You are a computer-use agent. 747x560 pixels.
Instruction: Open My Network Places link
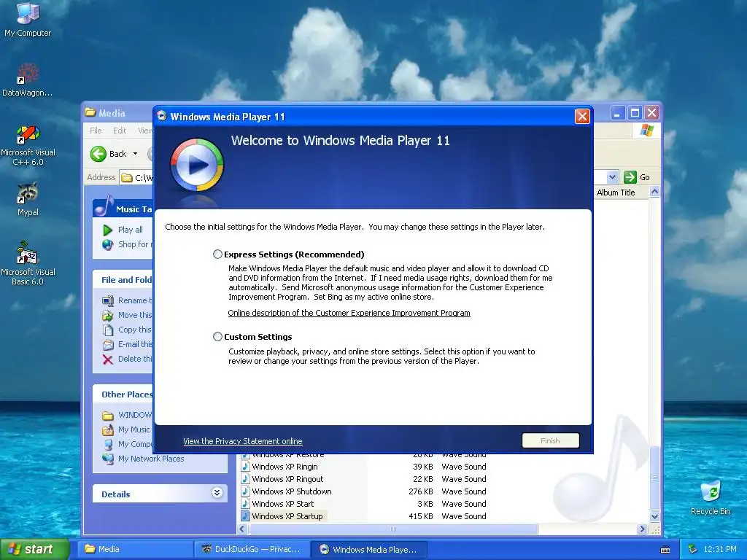tap(151, 459)
